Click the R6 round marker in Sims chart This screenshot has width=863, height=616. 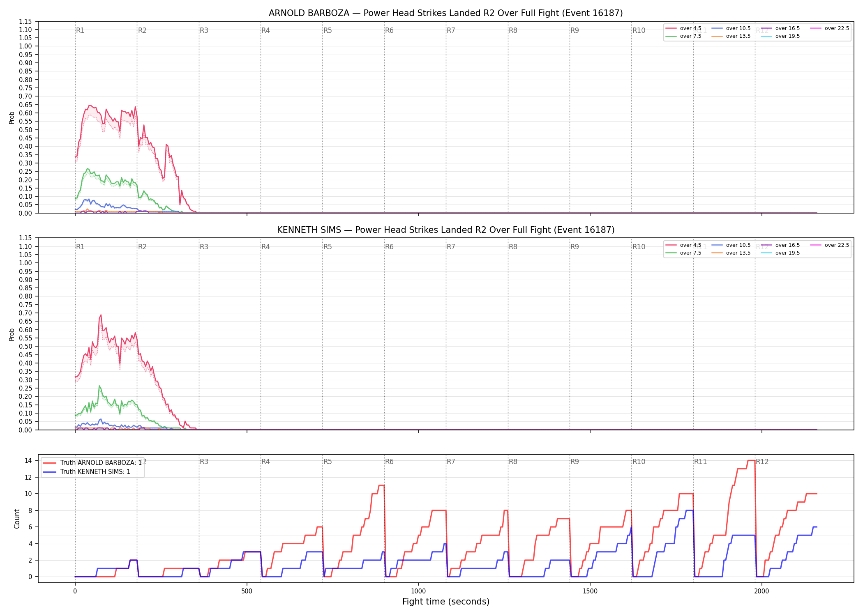click(389, 247)
